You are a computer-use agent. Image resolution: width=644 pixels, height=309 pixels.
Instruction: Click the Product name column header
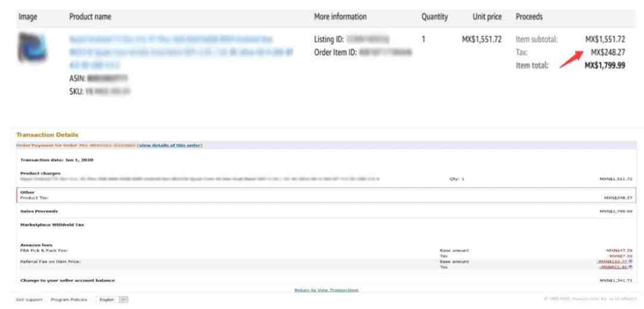pos(90,17)
